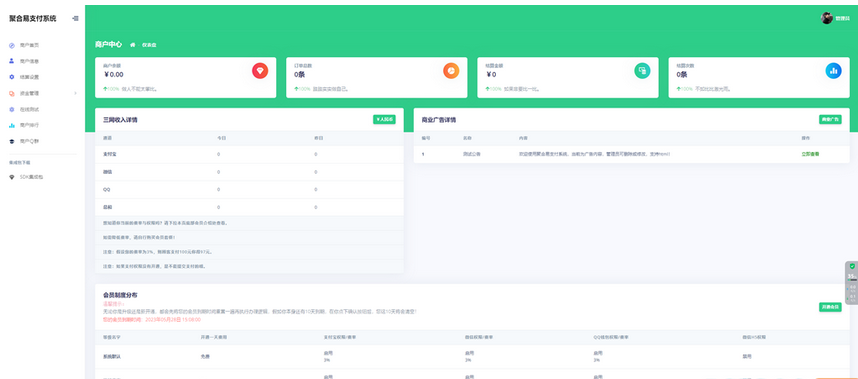Click the orange order count icon

pyautogui.click(x=451, y=71)
